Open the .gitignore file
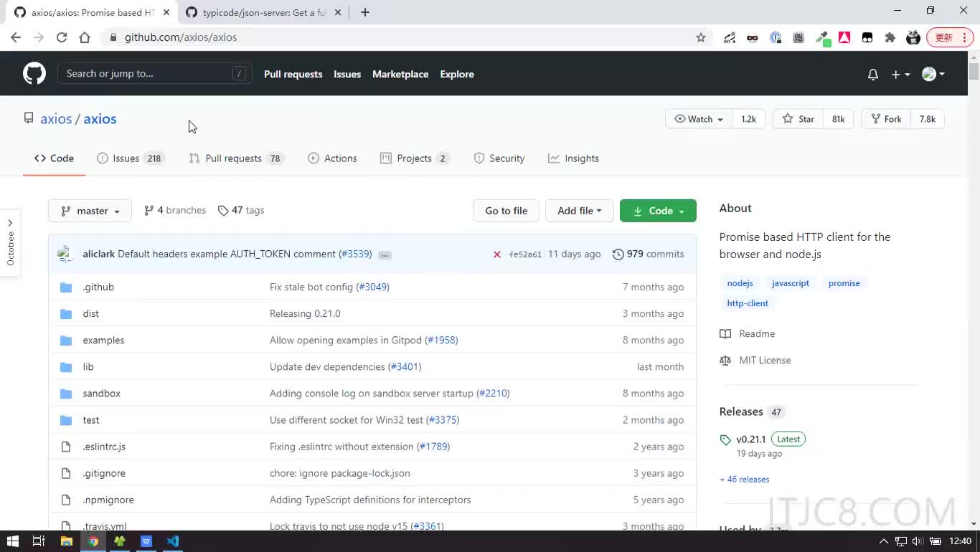980x552 pixels. [x=104, y=473]
